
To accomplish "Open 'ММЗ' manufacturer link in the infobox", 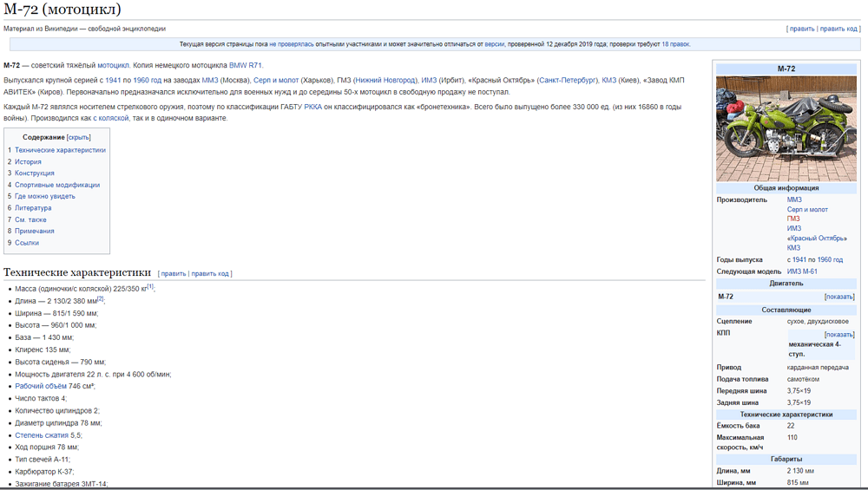I will (794, 199).
